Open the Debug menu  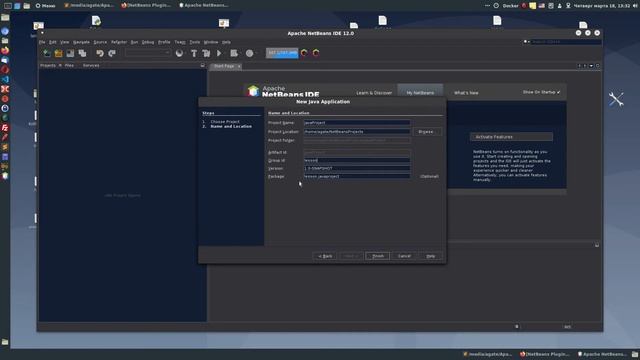(148, 42)
